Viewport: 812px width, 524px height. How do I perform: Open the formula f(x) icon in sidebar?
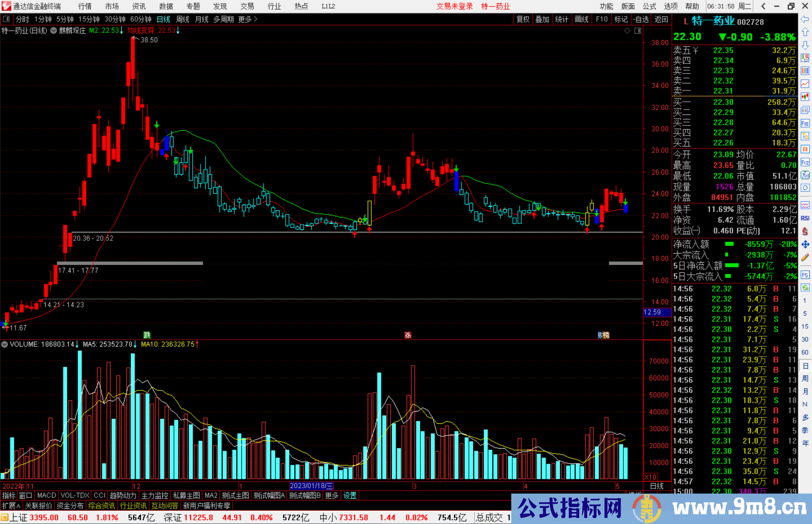point(805,175)
